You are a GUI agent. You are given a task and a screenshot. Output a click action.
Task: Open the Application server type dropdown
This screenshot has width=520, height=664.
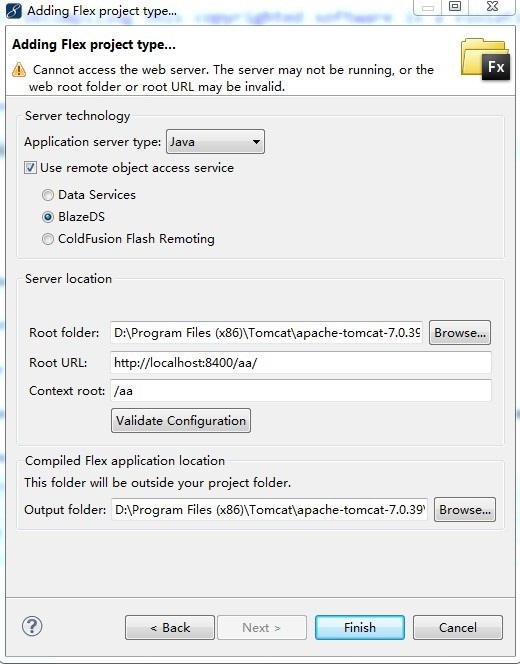point(216,142)
